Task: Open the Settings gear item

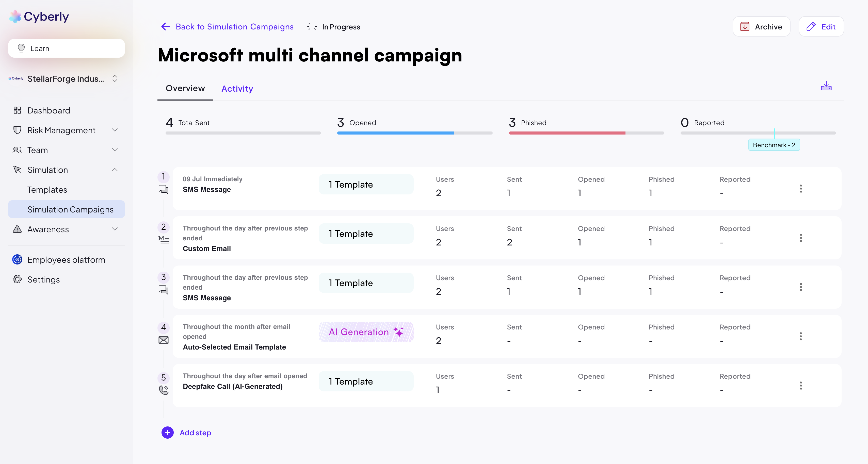Action: [x=43, y=279]
